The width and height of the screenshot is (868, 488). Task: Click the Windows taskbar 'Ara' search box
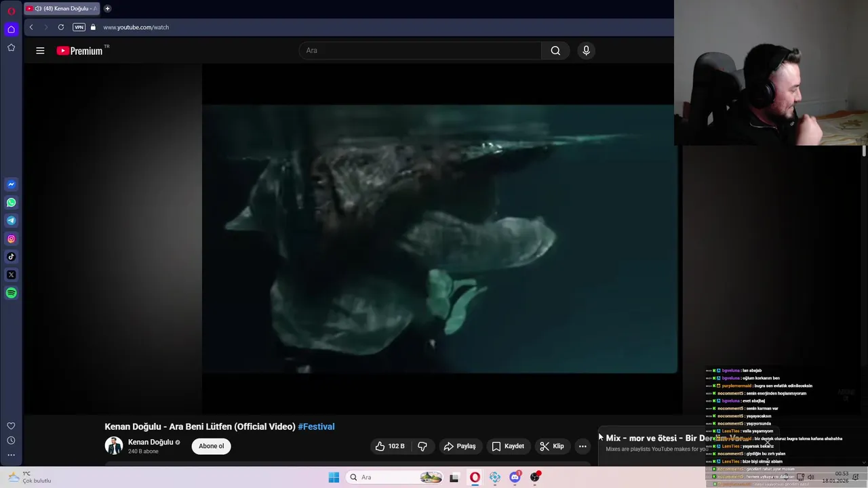click(x=395, y=477)
